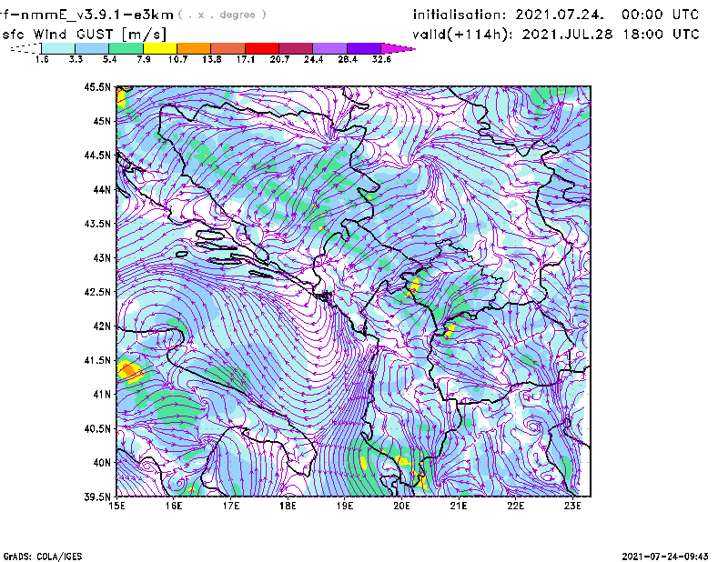This screenshot has height=562, width=728.
Task: Click the legend value 28.4
Action: [348, 59]
